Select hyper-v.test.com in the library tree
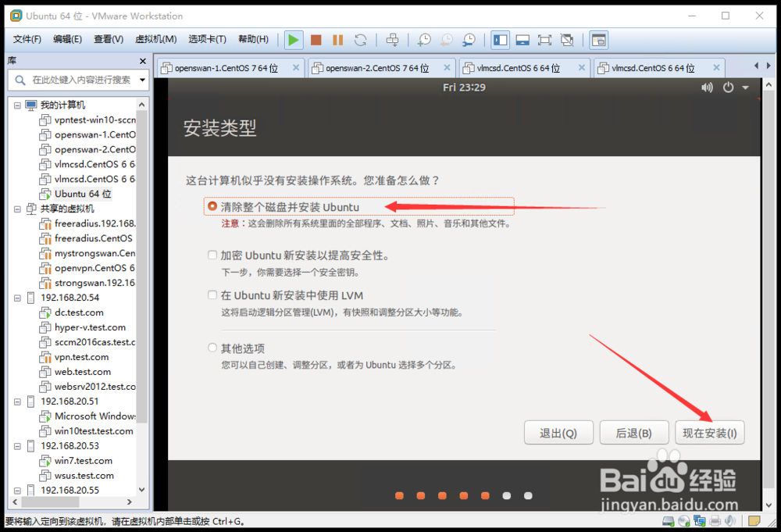Image resolution: width=781 pixels, height=532 pixels. [90, 327]
